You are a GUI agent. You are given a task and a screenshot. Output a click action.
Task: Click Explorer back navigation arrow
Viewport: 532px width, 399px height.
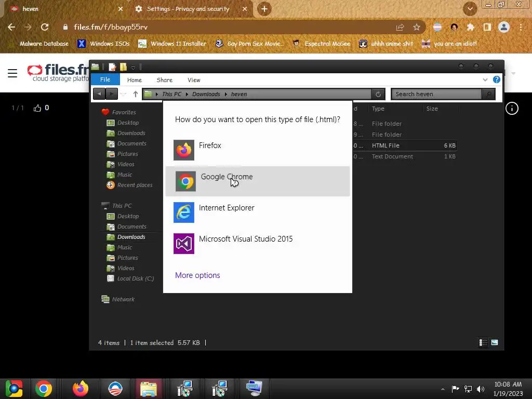(x=99, y=94)
